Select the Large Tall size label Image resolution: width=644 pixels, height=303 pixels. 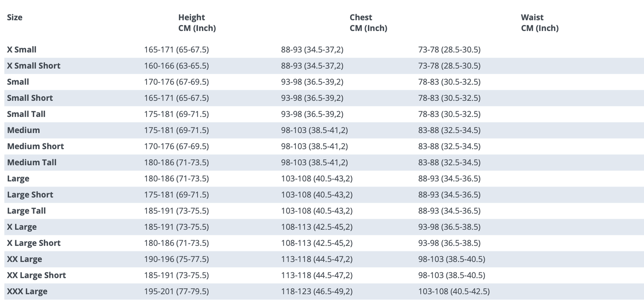[27, 211]
